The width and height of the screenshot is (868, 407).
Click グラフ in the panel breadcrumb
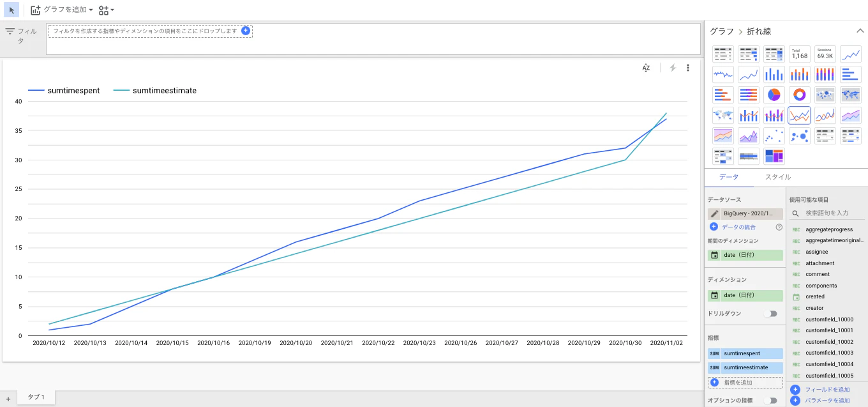[x=722, y=31]
